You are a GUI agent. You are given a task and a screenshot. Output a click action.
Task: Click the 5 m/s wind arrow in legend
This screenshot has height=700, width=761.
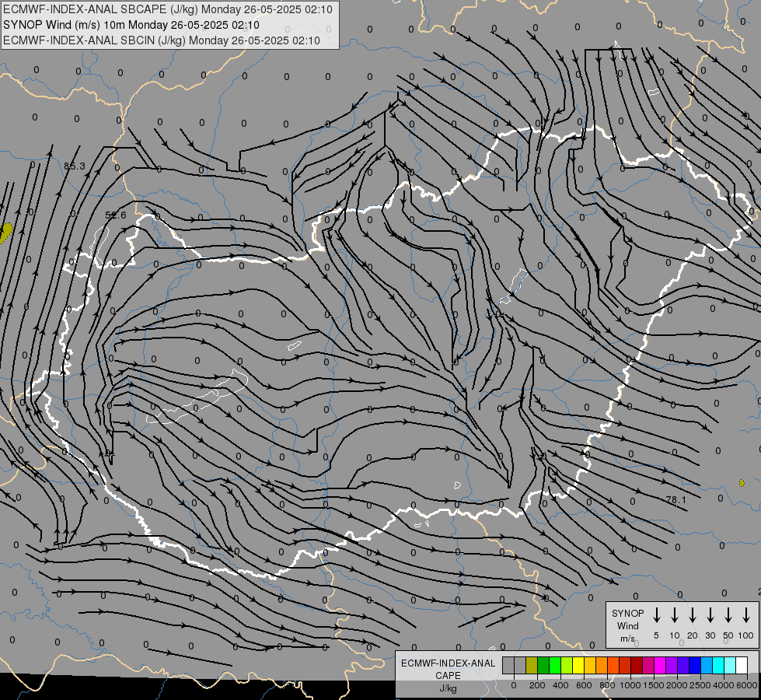(x=656, y=615)
